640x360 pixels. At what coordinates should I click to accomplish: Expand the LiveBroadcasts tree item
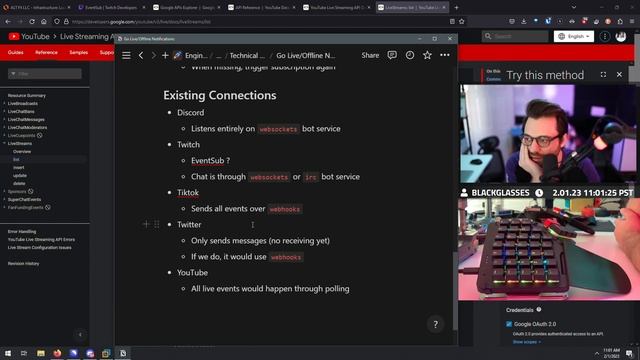tap(4, 103)
